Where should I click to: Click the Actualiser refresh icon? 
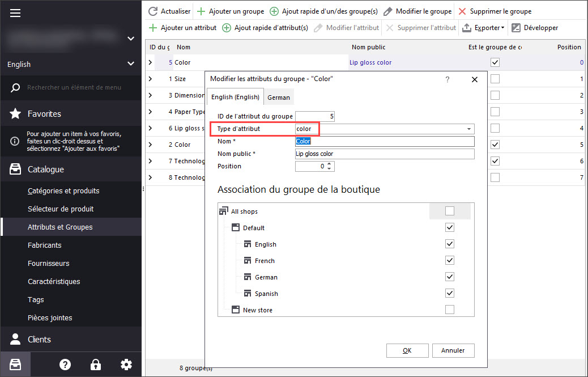click(152, 11)
